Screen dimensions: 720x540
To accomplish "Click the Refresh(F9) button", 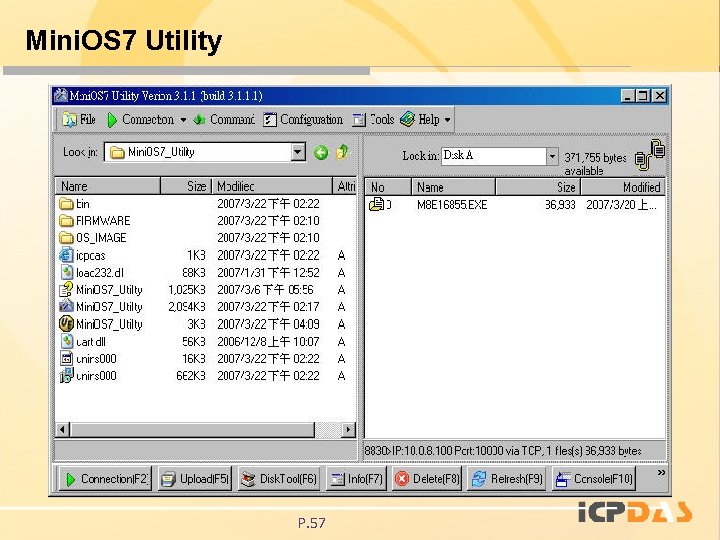I will (x=507, y=479).
